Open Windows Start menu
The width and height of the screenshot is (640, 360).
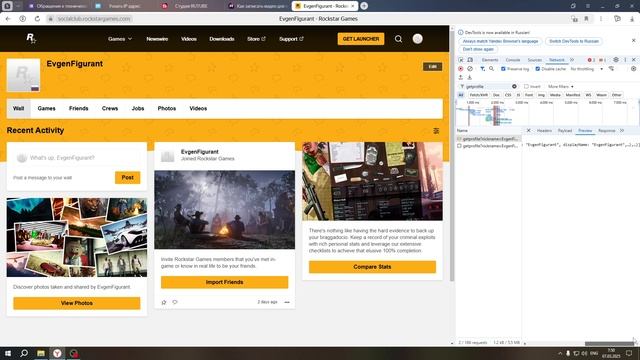pos(7,353)
